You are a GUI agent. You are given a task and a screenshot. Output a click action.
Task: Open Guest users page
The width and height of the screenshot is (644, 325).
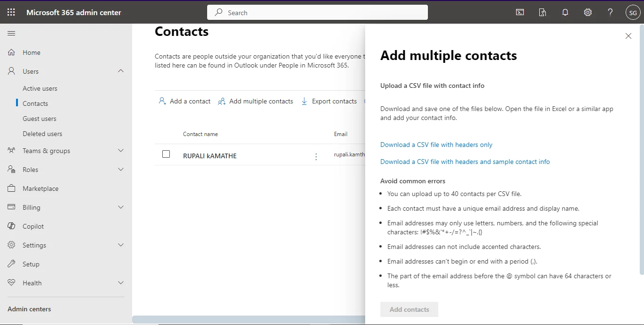pos(40,119)
